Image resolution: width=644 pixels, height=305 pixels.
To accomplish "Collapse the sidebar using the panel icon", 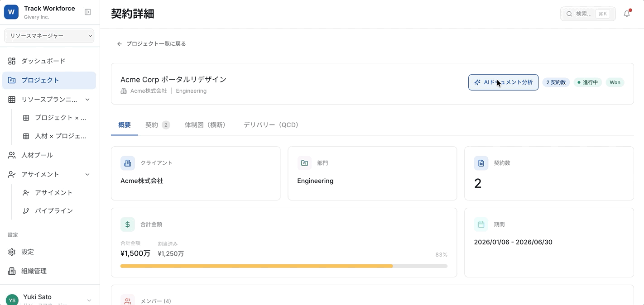I will pos(88,12).
